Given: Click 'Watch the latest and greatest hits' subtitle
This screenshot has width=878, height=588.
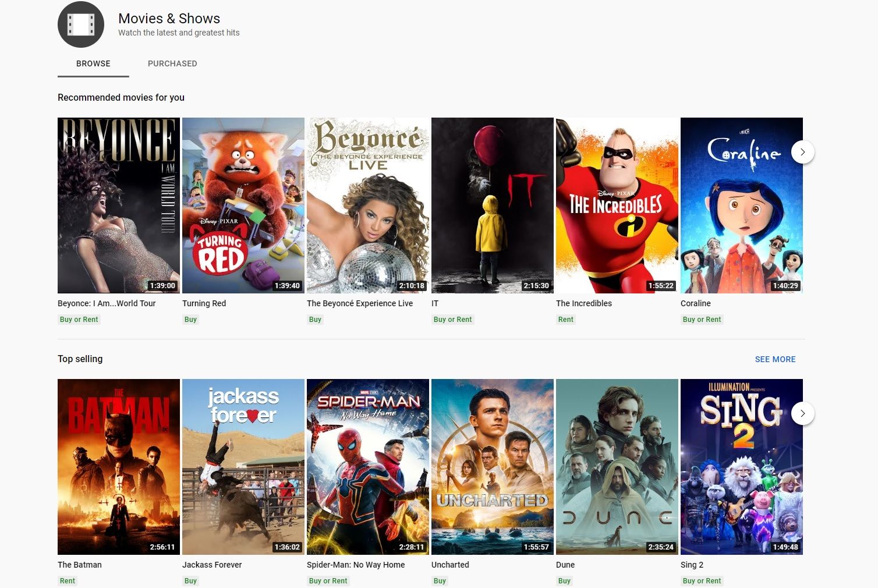Looking at the screenshot, I should point(179,33).
